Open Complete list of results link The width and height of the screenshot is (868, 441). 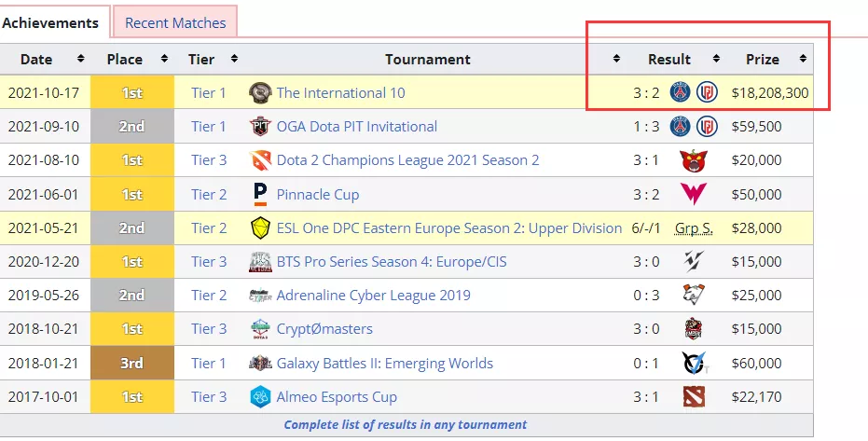coord(405,425)
